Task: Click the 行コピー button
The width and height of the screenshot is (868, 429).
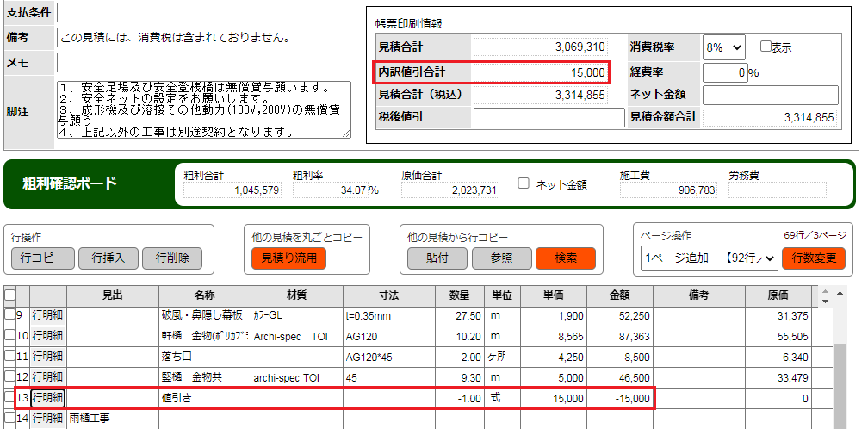Action: pos(43,258)
